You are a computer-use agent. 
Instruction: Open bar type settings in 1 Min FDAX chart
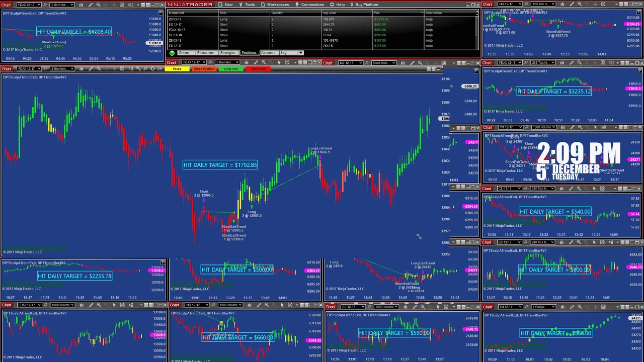click(x=81, y=5)
